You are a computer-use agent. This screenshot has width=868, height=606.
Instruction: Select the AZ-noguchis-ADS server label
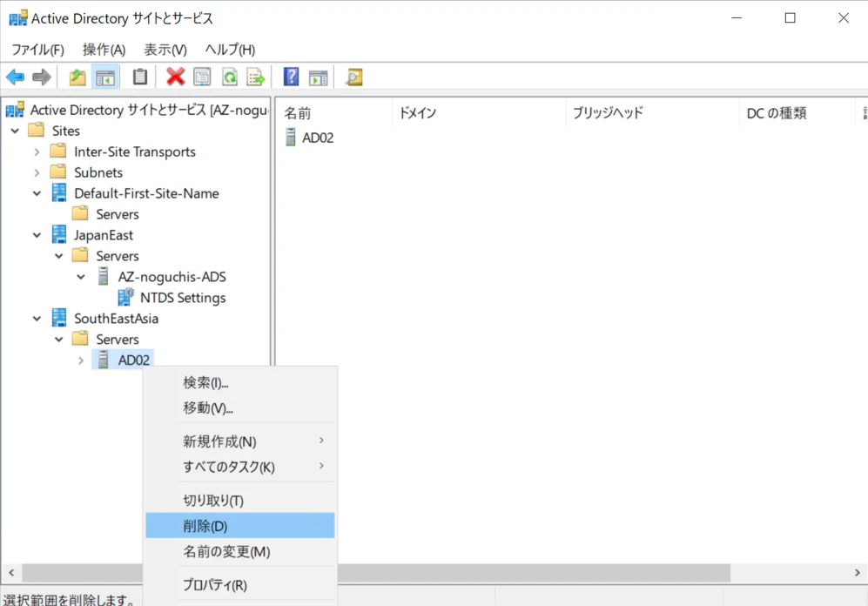pos(172,277)
